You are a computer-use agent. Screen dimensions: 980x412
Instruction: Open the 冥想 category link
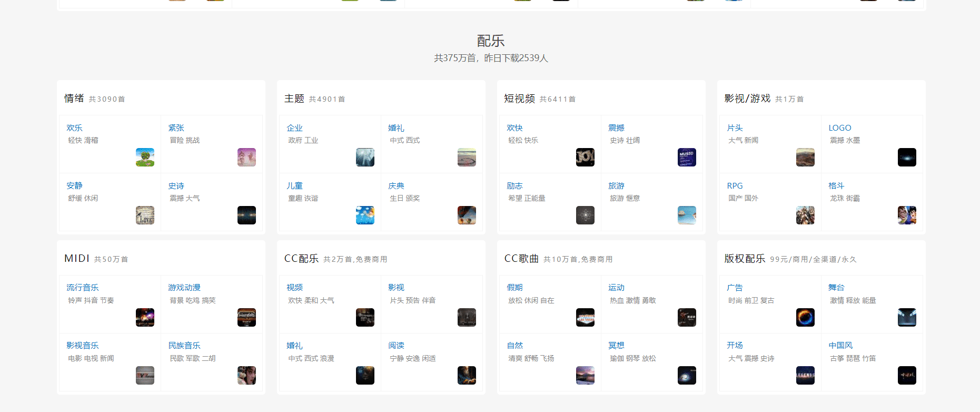coord(616,345)
